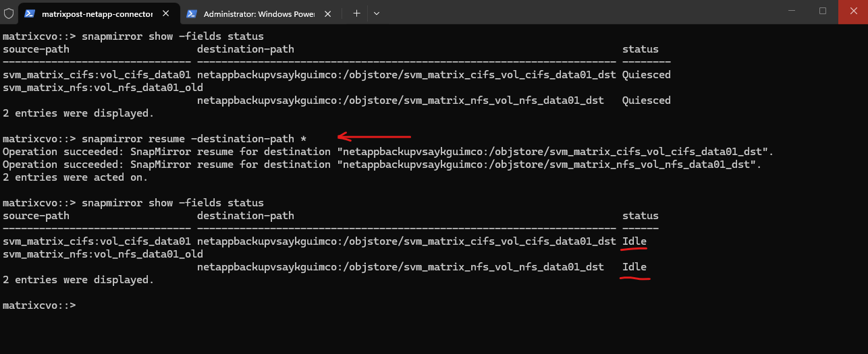Close the Administrator: Windows PowerShell tab

[x=329, y=13]
